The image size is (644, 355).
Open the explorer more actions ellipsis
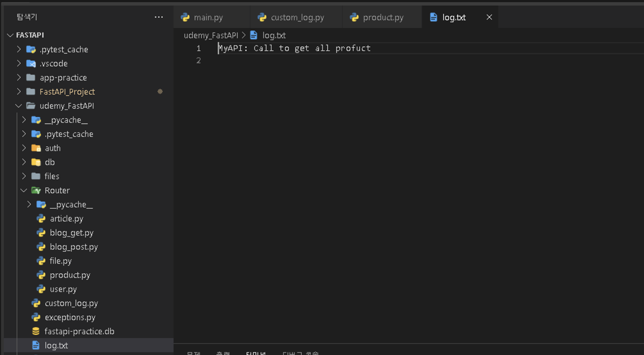(159, 17)
